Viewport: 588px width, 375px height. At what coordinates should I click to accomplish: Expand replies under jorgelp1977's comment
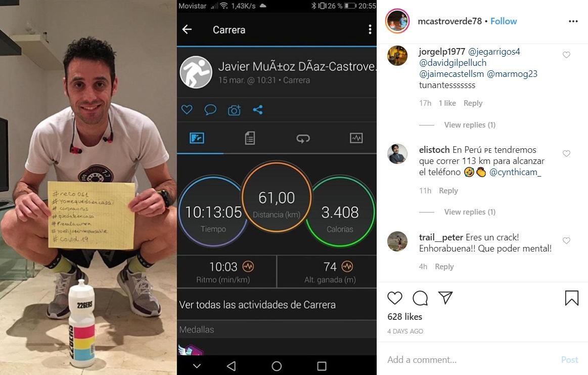470,124
